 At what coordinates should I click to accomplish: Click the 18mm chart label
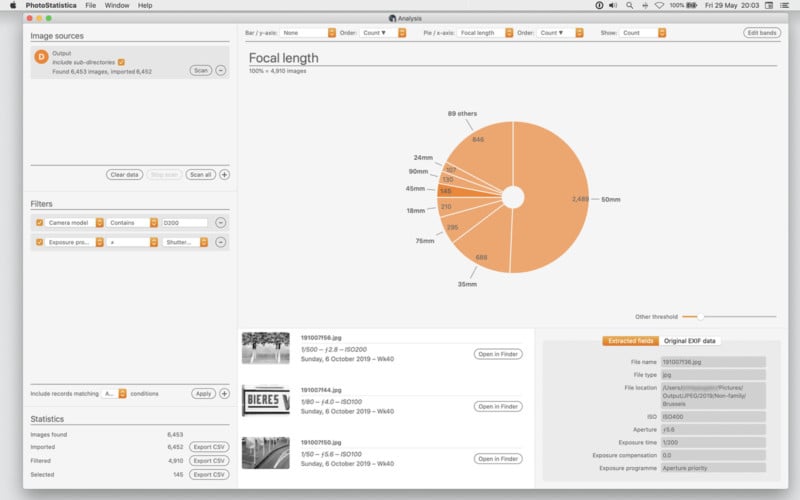(416, 210)
